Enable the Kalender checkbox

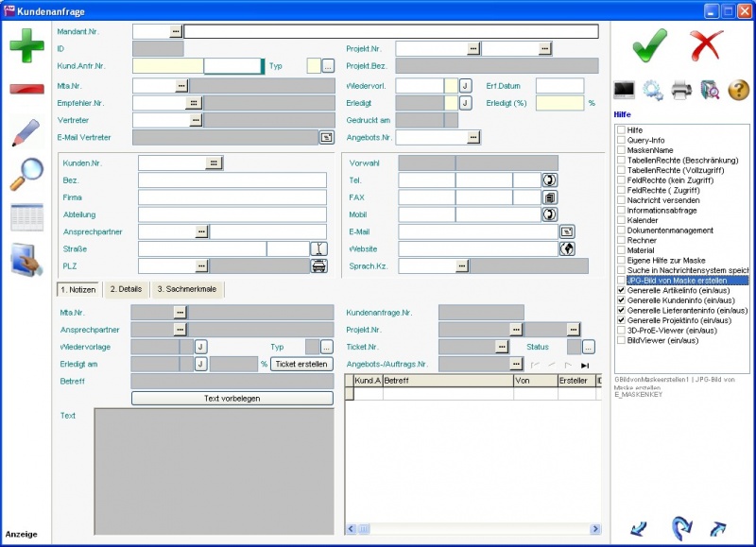pos(621,220)
